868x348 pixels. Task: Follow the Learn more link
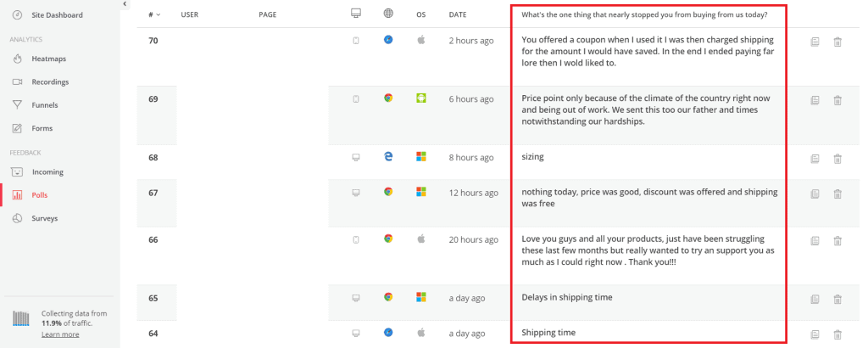click(60, 334)
